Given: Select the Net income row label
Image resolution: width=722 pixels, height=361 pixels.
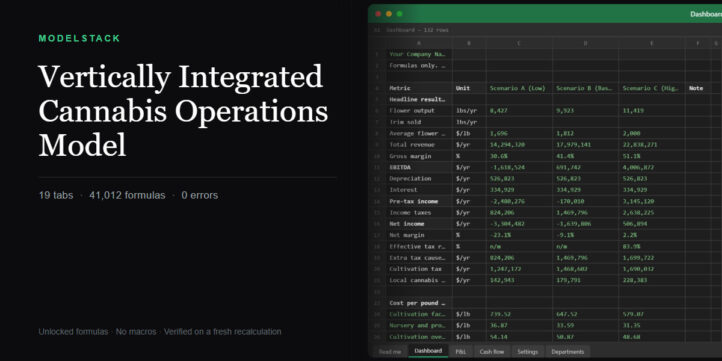Looking at the screenshot, I should click(x=419, y=224).
